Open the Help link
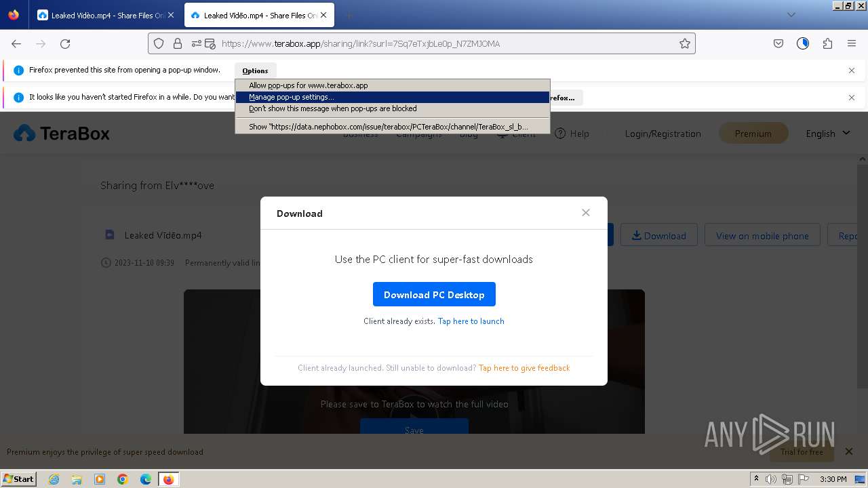This screenshot has width=868, height=488. [x=572, y=134]
